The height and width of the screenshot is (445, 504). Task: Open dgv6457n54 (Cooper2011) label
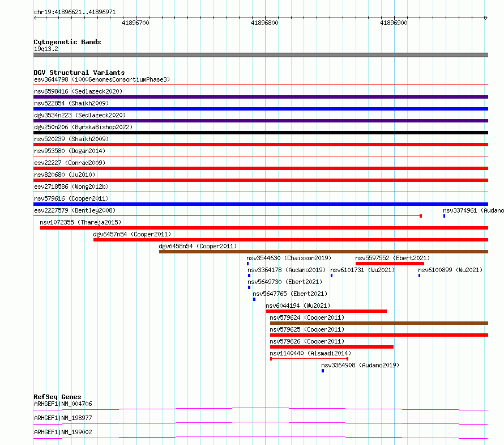(x=132, y=234)
